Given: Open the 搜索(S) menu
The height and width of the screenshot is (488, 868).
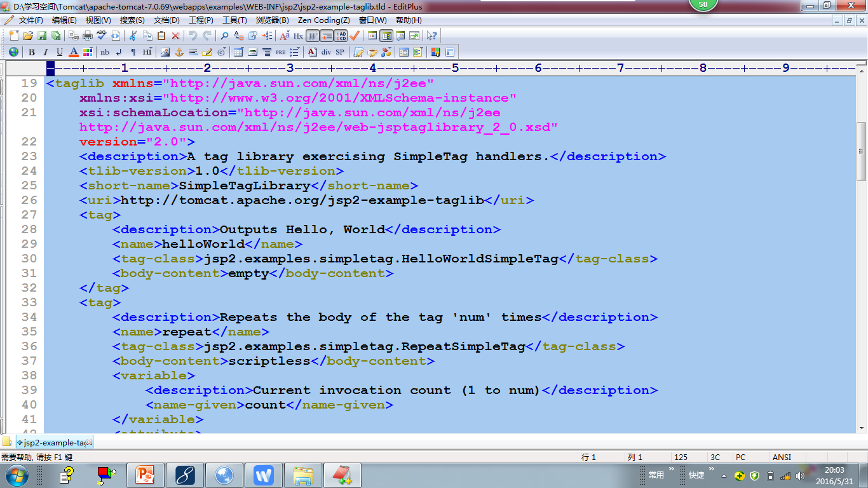Looking at the screenshot, I should click(132, 20).
